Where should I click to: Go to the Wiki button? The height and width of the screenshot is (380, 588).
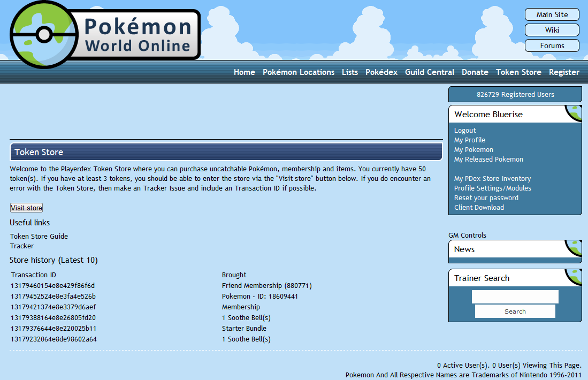[552, 30]
